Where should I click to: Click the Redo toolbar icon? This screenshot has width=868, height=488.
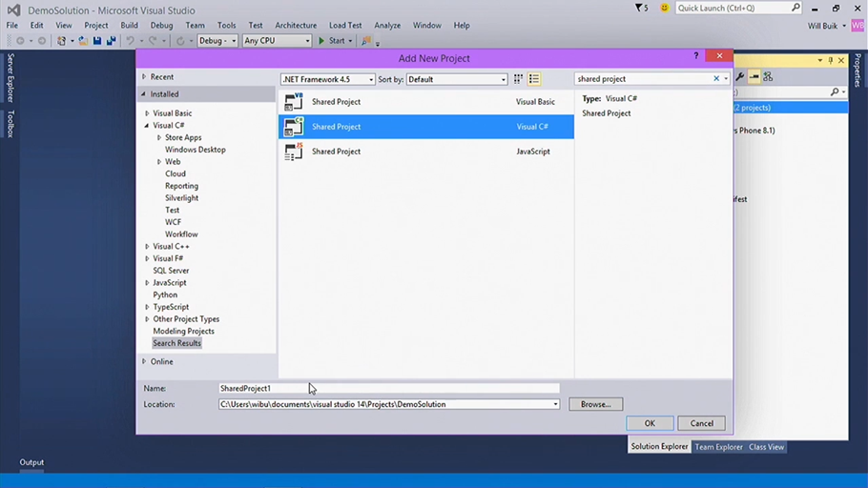point(153,41)
